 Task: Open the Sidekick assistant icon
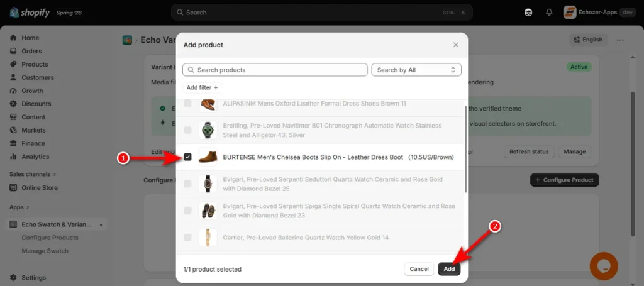528,13
